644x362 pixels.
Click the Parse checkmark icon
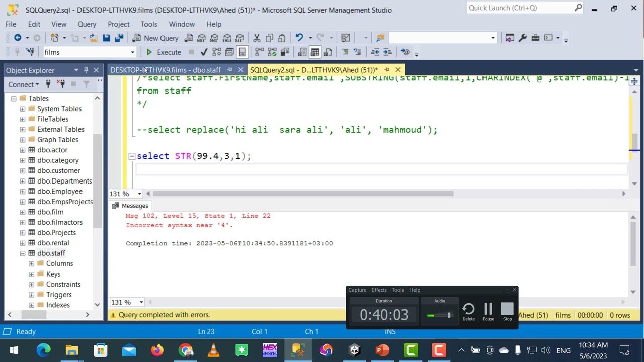[204, 52]
